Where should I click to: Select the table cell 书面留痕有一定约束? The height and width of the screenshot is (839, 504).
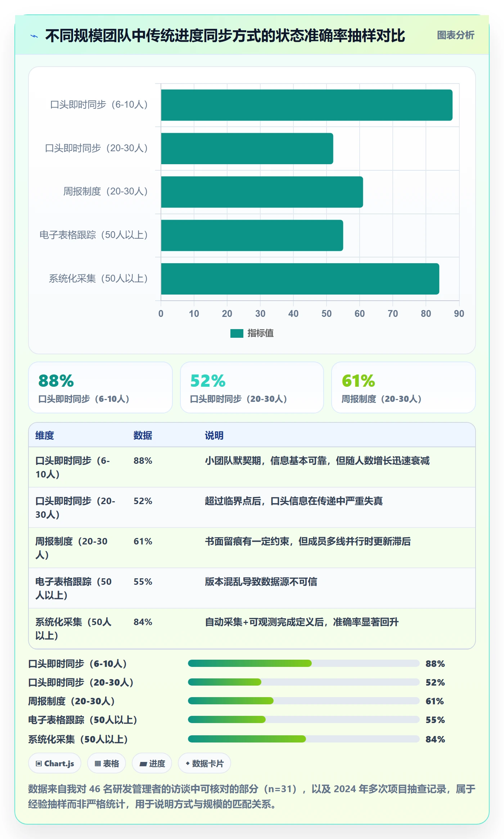308,542
